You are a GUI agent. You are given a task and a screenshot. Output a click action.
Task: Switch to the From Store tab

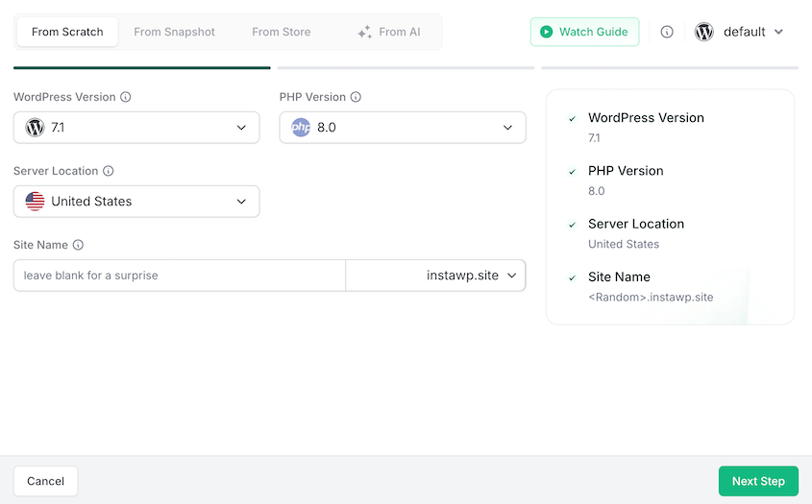[x=282, y=32]
